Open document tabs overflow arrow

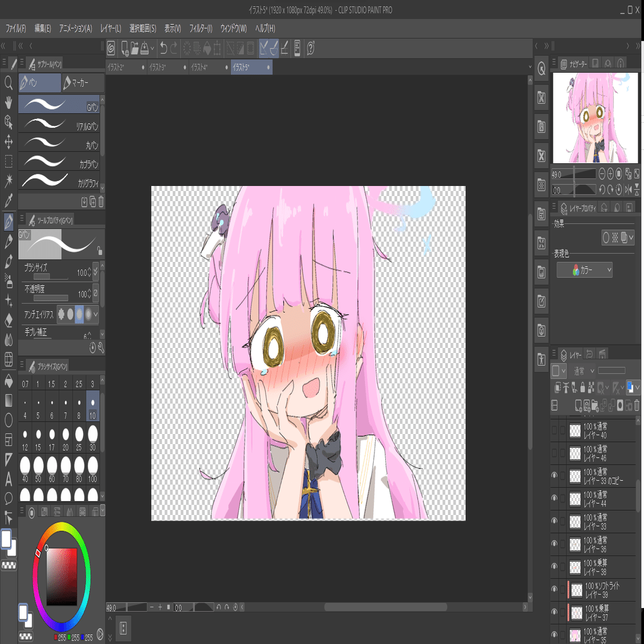(530, 66)
